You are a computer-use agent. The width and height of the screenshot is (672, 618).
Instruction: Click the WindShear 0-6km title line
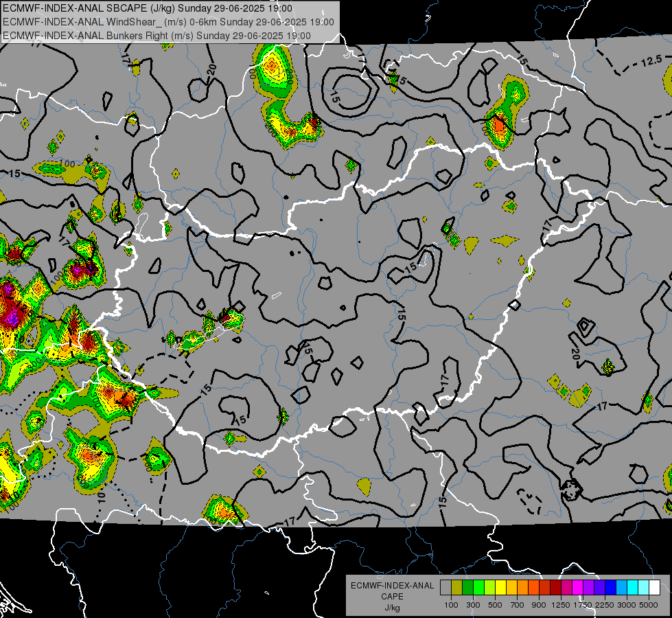168,22
